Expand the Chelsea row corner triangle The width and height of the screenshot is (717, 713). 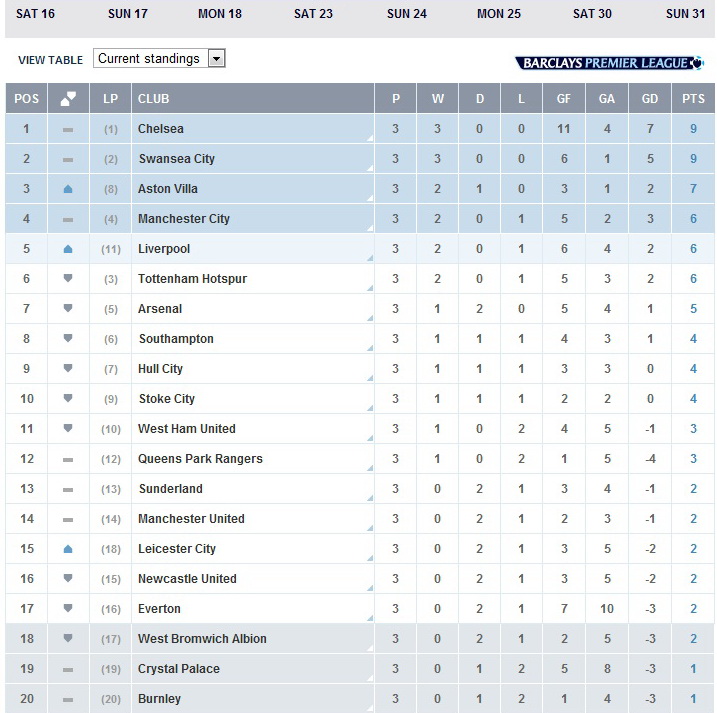369,139
